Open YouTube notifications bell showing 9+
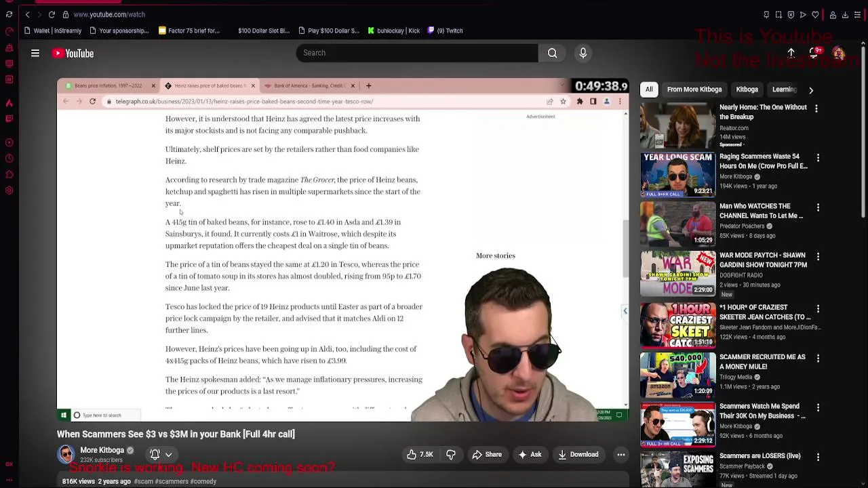 [815, 53]
